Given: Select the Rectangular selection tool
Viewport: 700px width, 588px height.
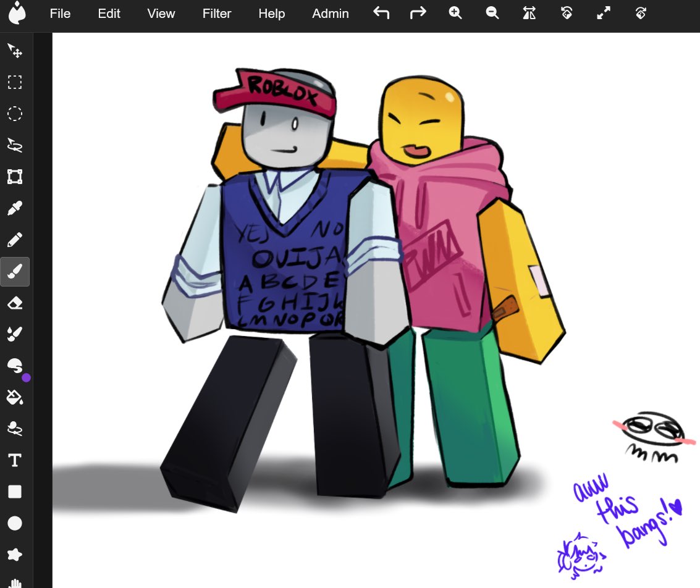Looking at the screenshot, I should [x=15, y=82].
